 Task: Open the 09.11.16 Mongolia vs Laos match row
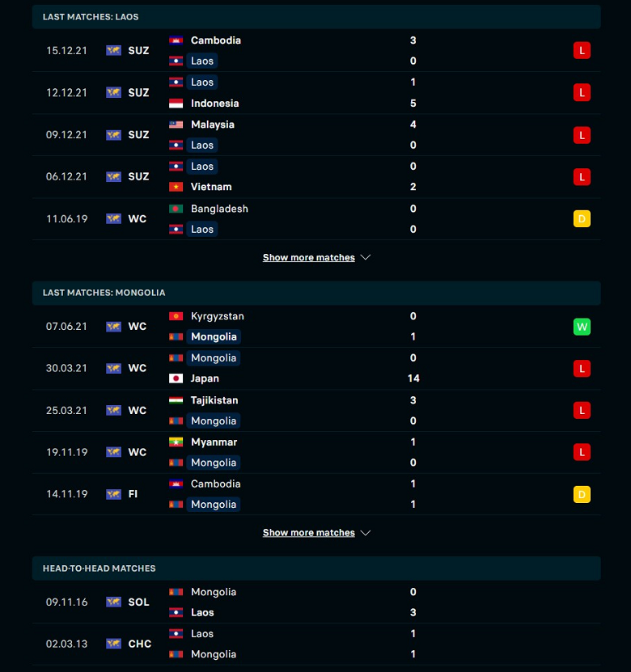[x=316, y=602]
